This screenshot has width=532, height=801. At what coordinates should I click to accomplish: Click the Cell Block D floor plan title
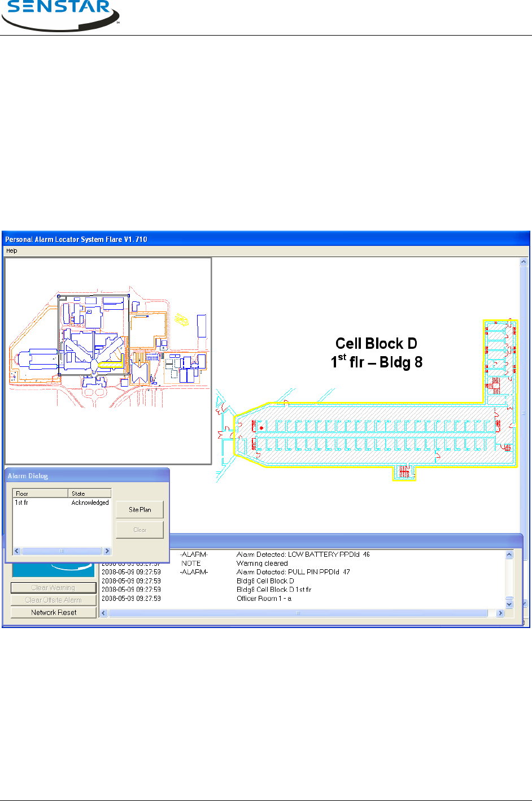[377, 353]
